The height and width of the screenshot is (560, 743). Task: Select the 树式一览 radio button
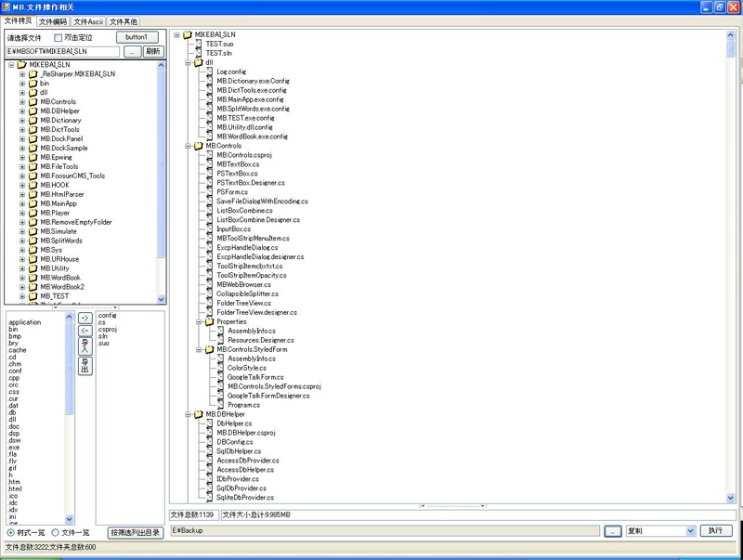click(x=11, y=533)
